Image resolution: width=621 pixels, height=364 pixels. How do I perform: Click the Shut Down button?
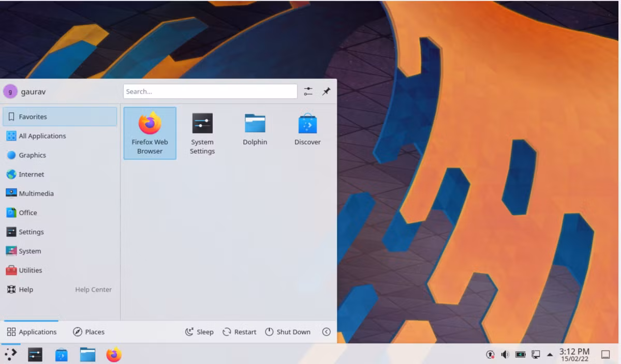[x=288, y=332]
